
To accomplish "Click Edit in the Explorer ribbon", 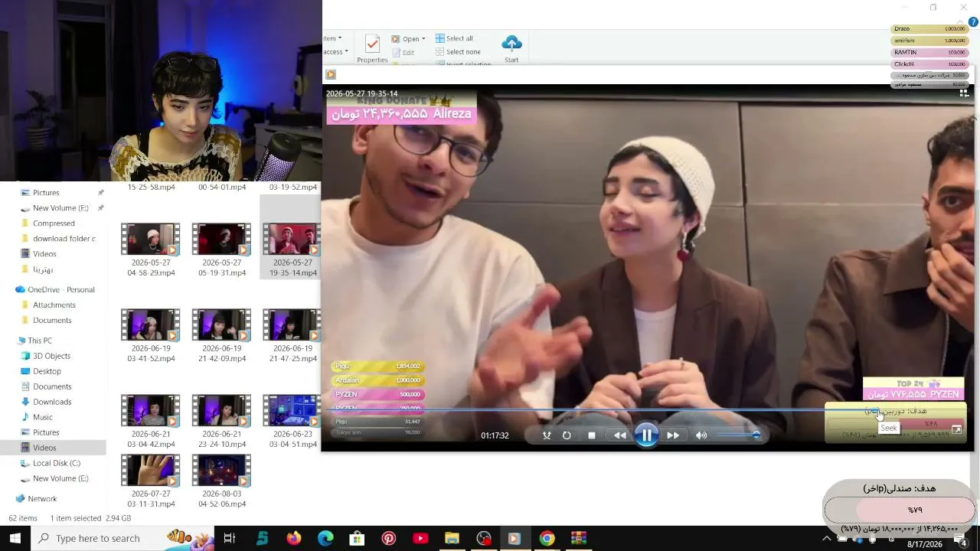I will coord(403,53).
